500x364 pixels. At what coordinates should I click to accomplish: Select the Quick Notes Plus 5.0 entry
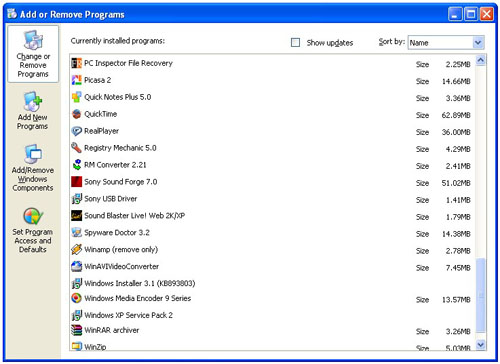pos(272,97)
